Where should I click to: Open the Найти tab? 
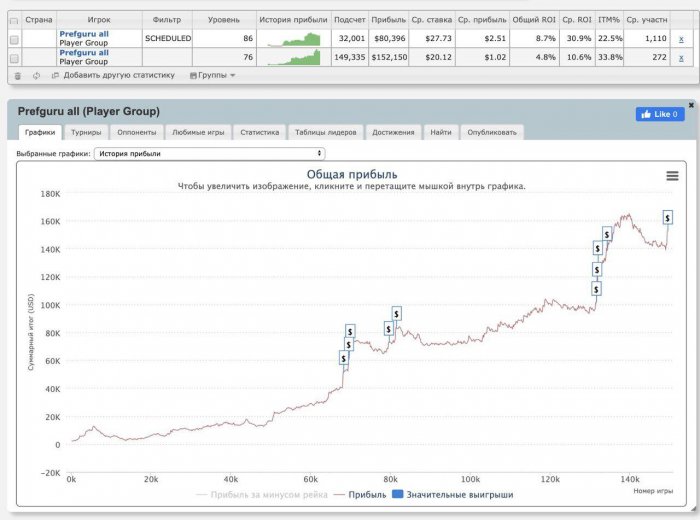point(441,132)
